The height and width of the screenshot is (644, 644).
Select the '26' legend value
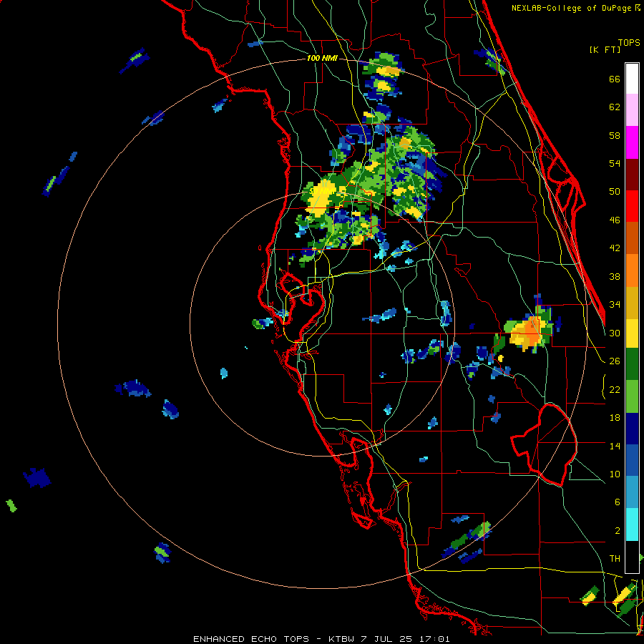click(615, 361)
